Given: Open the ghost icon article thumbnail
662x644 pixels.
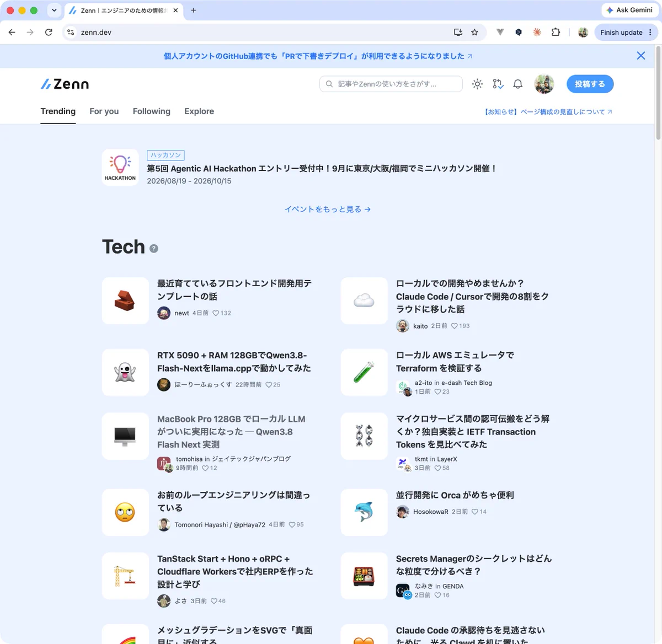Looking at the screenshot, I should coord(125,372).
